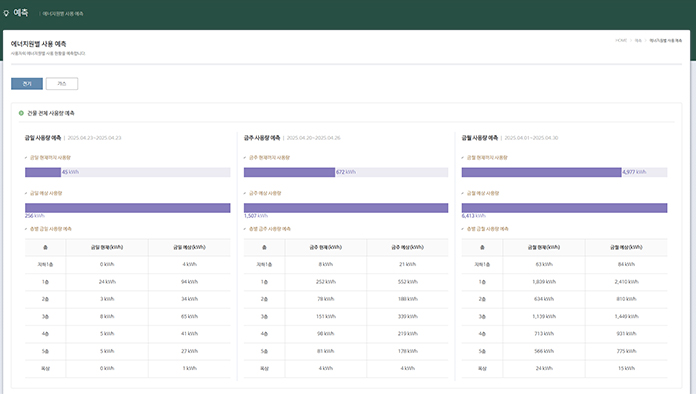Screen dimensions: 696x394
Task: Click the 45 kWh daily usage progress bar
Action: (x=128, y=172)
